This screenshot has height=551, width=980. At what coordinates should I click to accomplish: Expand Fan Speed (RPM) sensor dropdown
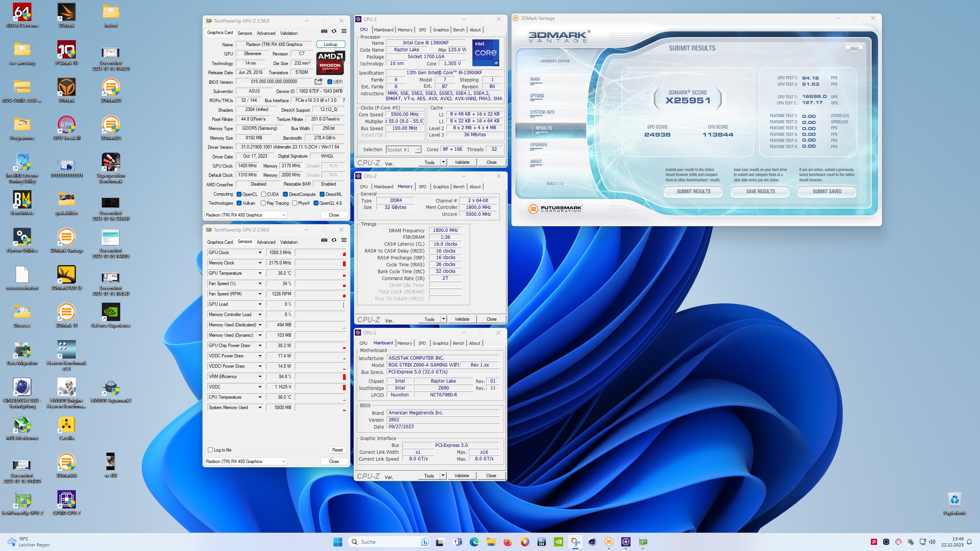[x=260, y=294]
